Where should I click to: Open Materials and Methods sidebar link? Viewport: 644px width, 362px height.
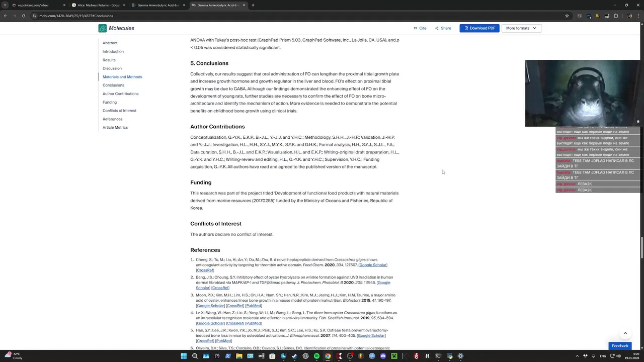[122, 77]
